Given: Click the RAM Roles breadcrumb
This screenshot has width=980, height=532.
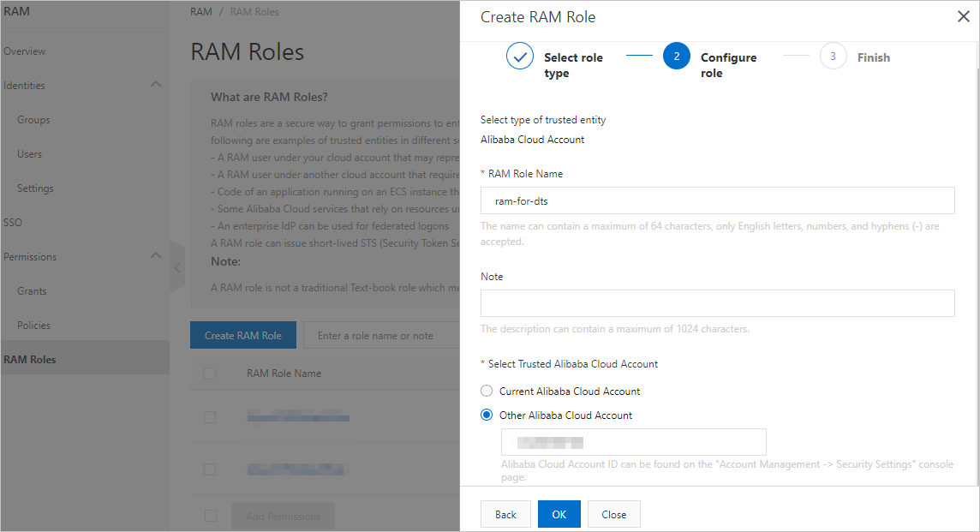Looking at the screenshot, I should (x=254, y=12).
